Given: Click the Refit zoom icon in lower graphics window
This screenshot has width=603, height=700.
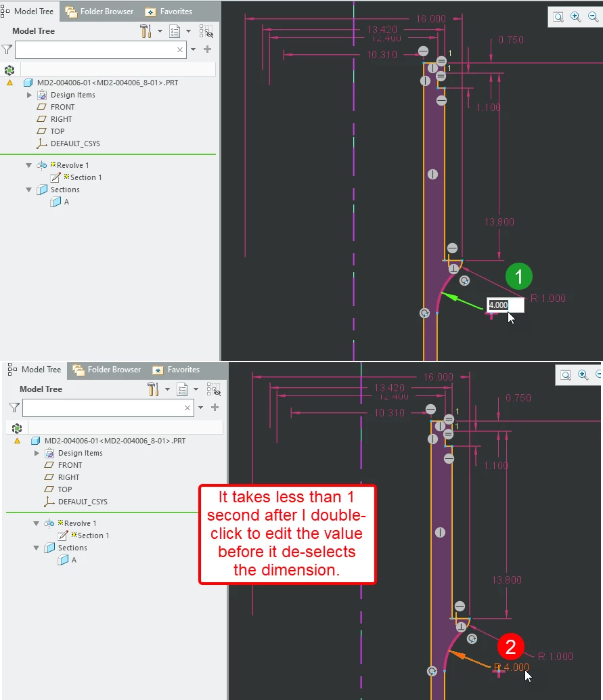Looking at the screenshot, I should pyautogui.click(x=566, y=376).
